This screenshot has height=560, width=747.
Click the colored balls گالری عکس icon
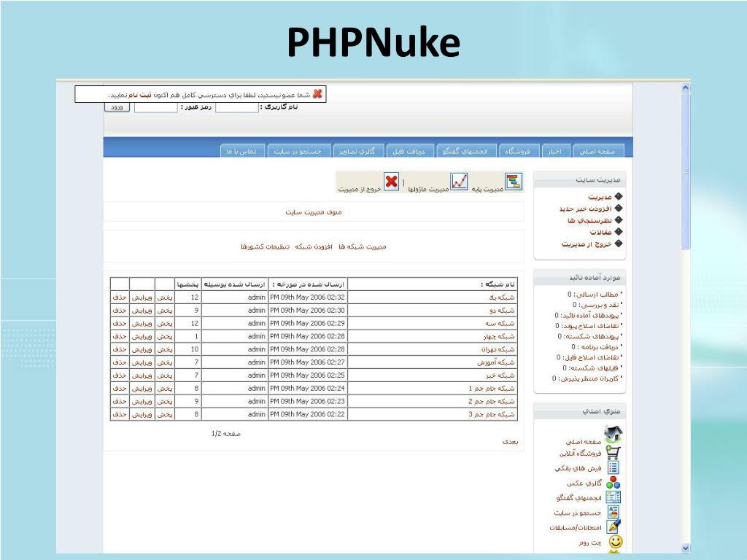[x=613, y=483]
